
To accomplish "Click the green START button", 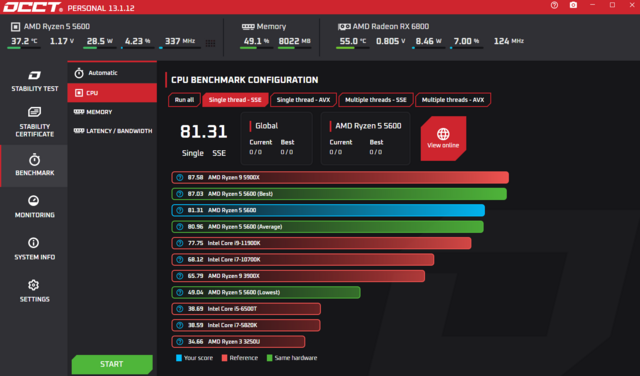I will (x=112, y=364).
